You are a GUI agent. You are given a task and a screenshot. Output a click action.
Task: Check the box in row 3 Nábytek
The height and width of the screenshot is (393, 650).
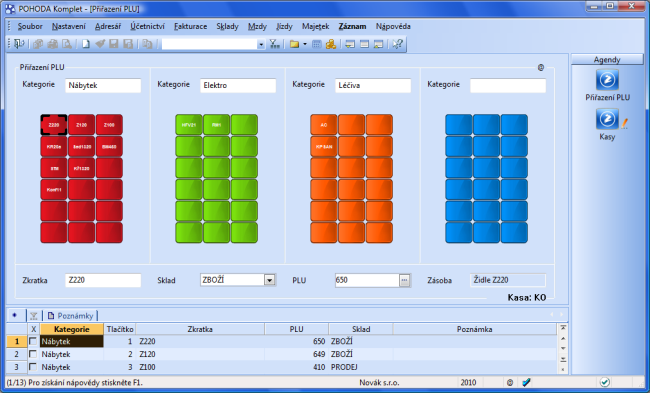33,367
